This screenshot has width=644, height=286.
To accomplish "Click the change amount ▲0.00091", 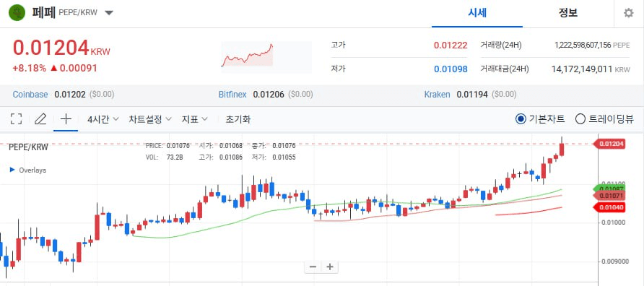I will point(74,68).
